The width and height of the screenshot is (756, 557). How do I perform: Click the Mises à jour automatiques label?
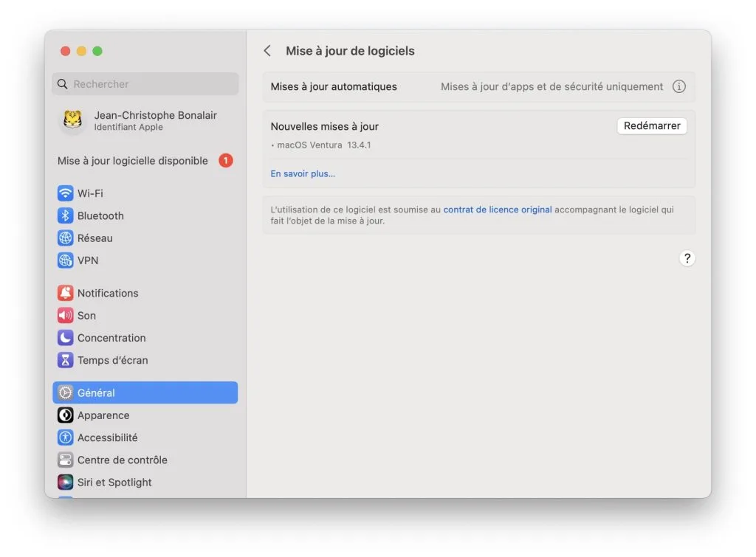(334, 87)
